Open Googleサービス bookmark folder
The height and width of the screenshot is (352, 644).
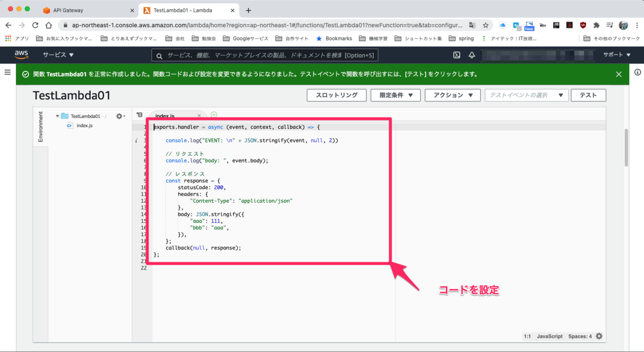pyautogui.click(x=245, y=39)
